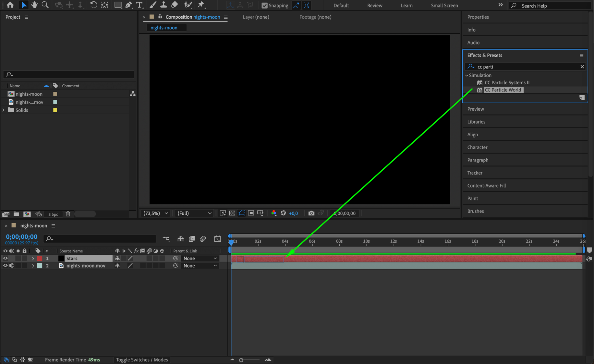The image size is (594, 364).
Task: Take a snapshot with camera icon
Action: pyautogui.click(x=311, y=213)
